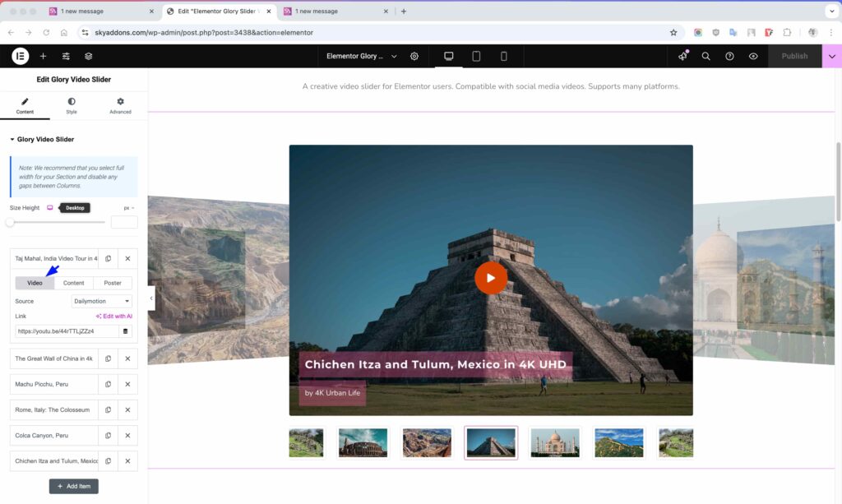842x504 pixels.
Task: Click the Publish button
Action: [795, 56]
